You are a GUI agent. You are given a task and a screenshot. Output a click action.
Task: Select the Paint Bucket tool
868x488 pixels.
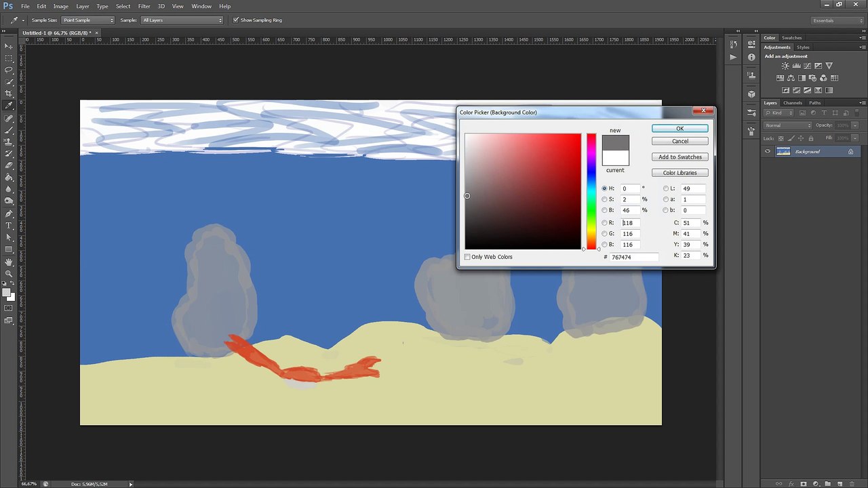9,178
